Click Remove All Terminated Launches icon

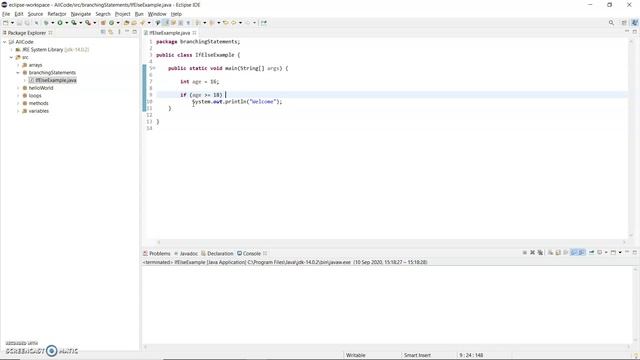pyautogui.click(x=540, y=253)
